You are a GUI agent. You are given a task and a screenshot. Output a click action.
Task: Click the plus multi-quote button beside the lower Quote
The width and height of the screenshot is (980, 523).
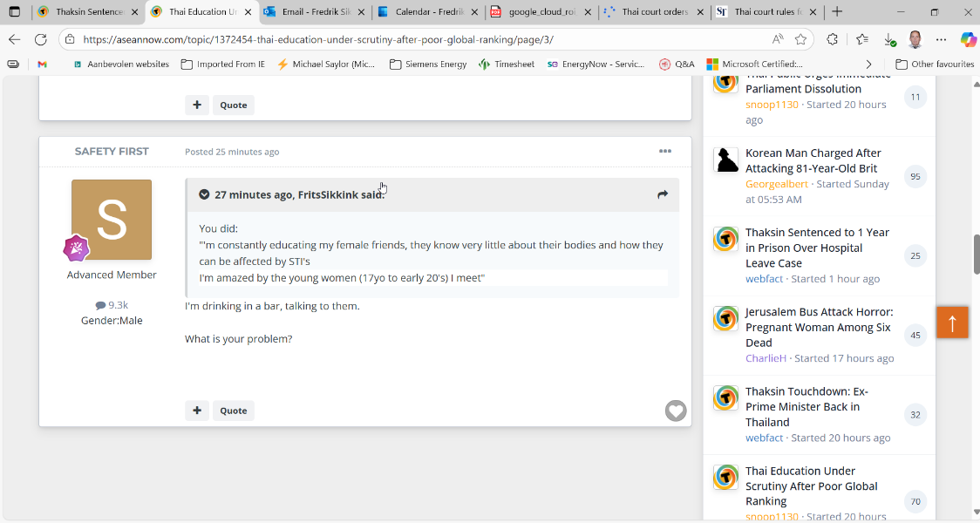tap(197, 411)
